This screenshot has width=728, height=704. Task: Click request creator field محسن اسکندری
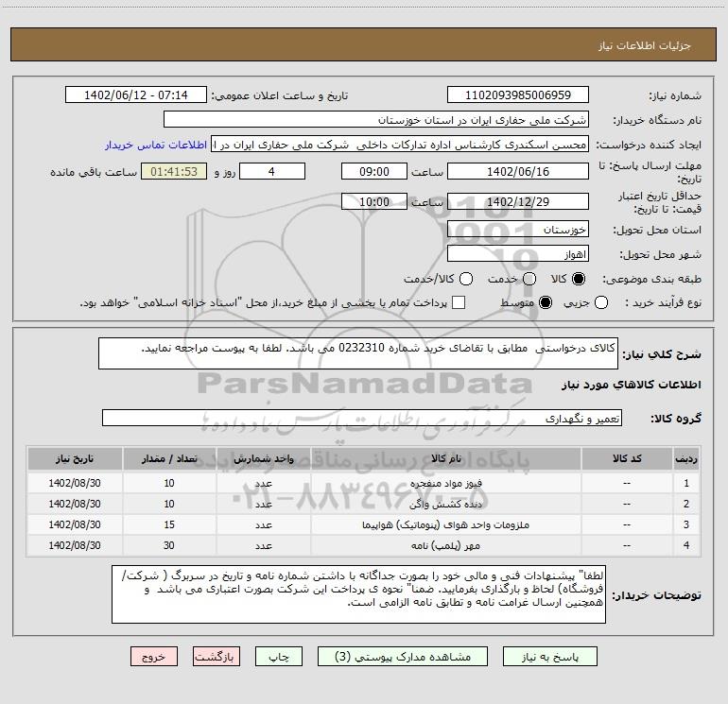point(400,145)
